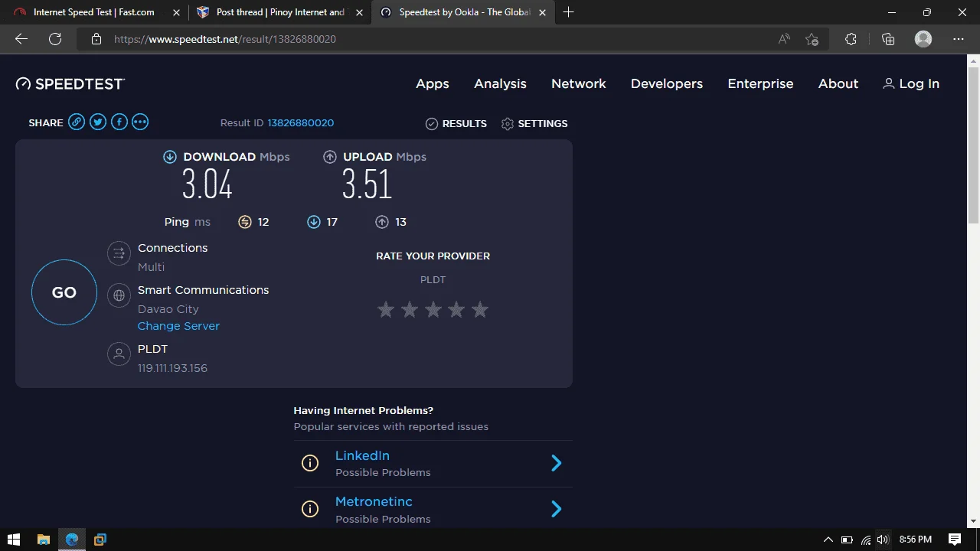980x551 pixels.
Task: Rate PLDT four stars
Action: pos(456,309)
